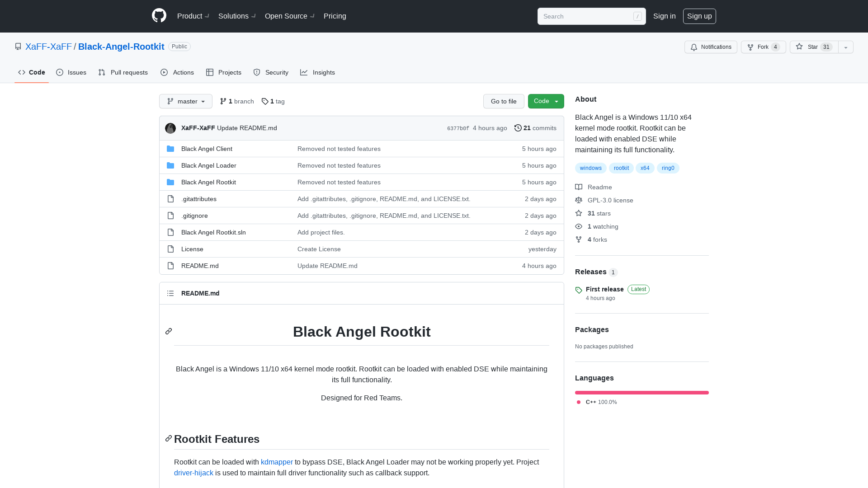Select file icon beside License
Viewport: 868px width, 488px height.
pyautogui.click(x=170, y=249)
